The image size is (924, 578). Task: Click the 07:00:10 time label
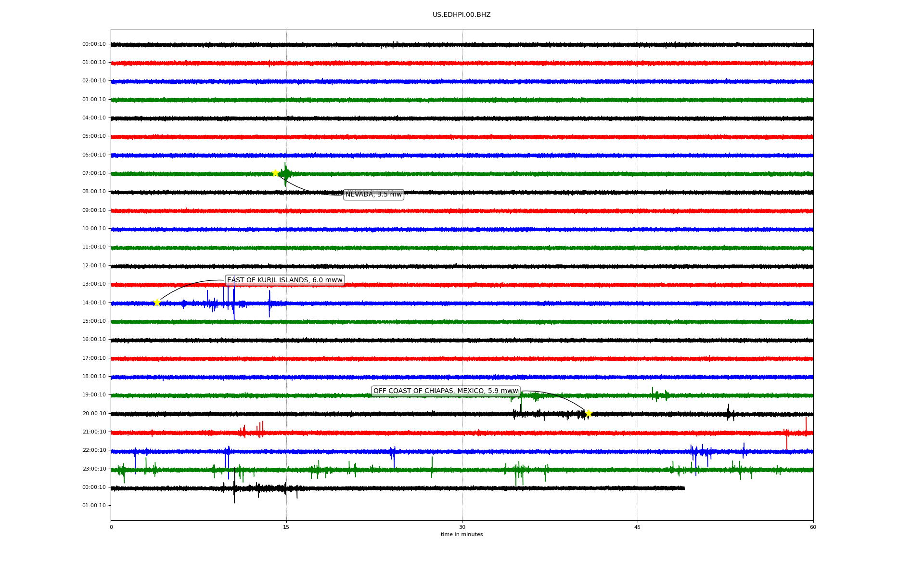[94, 173]
